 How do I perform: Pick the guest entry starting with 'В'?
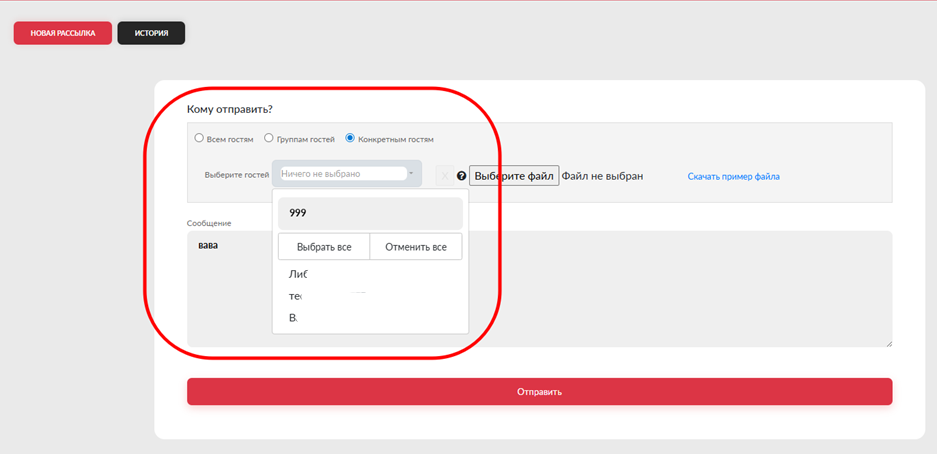point(294,318)
